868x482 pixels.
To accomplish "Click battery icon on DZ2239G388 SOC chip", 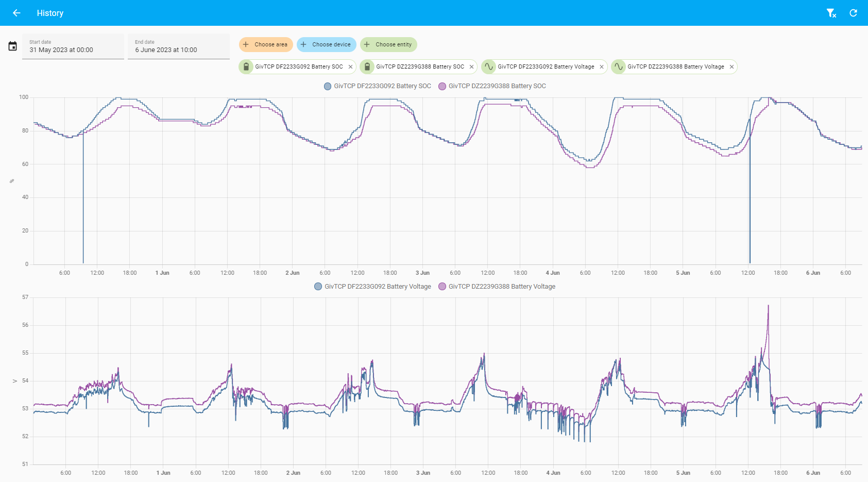I will coord(367,67).
